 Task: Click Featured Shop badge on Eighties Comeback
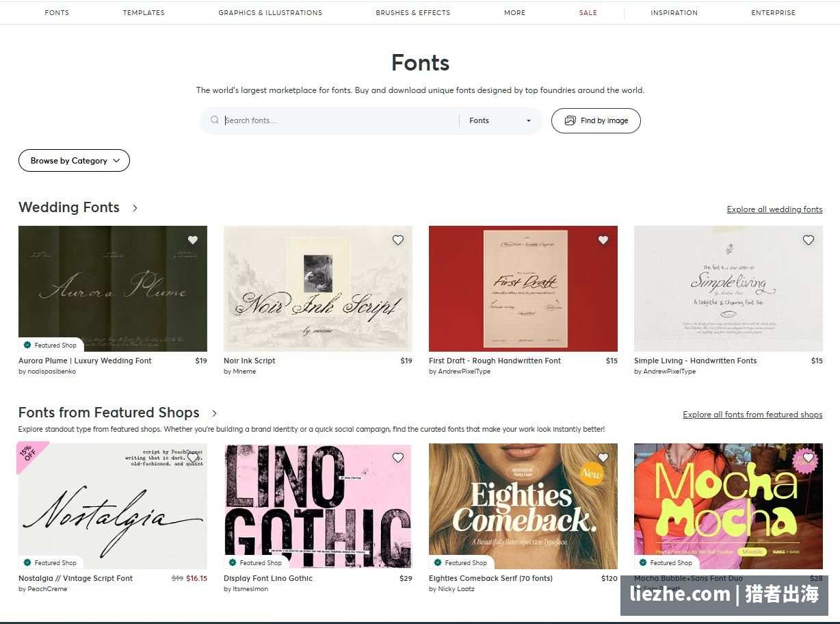click(461, 562)
